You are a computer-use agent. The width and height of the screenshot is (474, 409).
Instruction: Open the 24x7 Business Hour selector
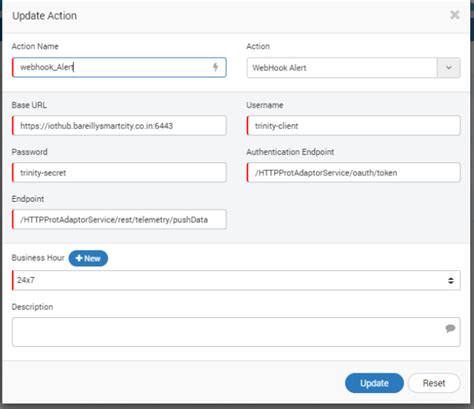coord(236,280)
